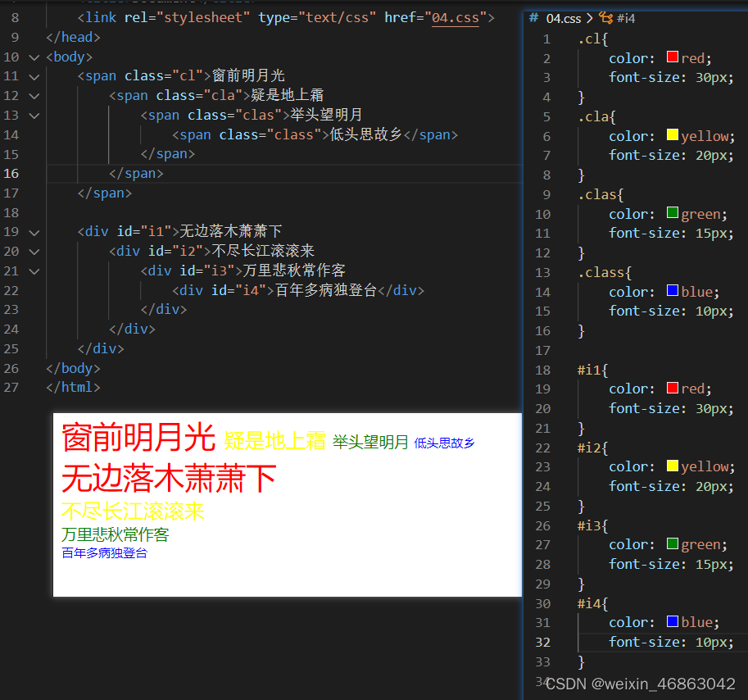Click the underlined 04.css href link
The width and height of the screenshot is (748, 700).
click(456, 17)
